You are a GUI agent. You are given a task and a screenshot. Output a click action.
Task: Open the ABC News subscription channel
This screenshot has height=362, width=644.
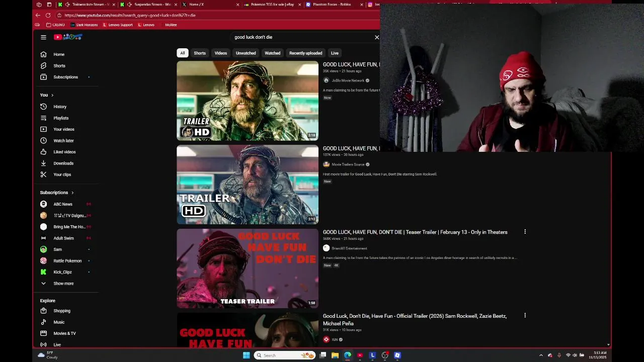63,204
